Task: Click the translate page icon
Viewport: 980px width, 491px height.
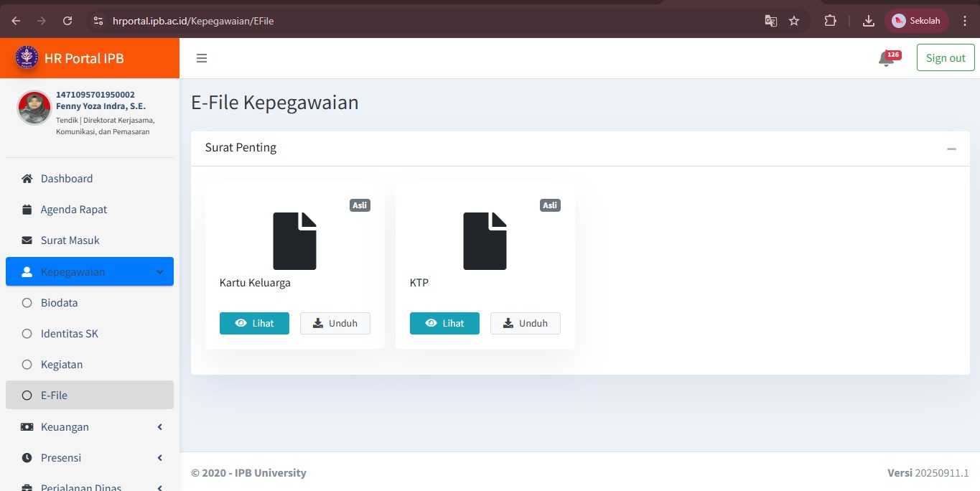Action: coord(770,21)
